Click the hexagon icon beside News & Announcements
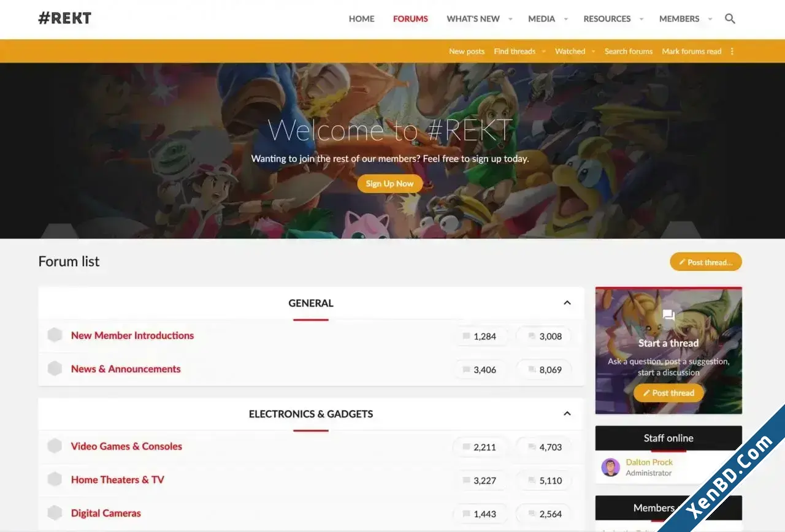The width and height of the screenshot is (785, 532). [x=55, y=369]
